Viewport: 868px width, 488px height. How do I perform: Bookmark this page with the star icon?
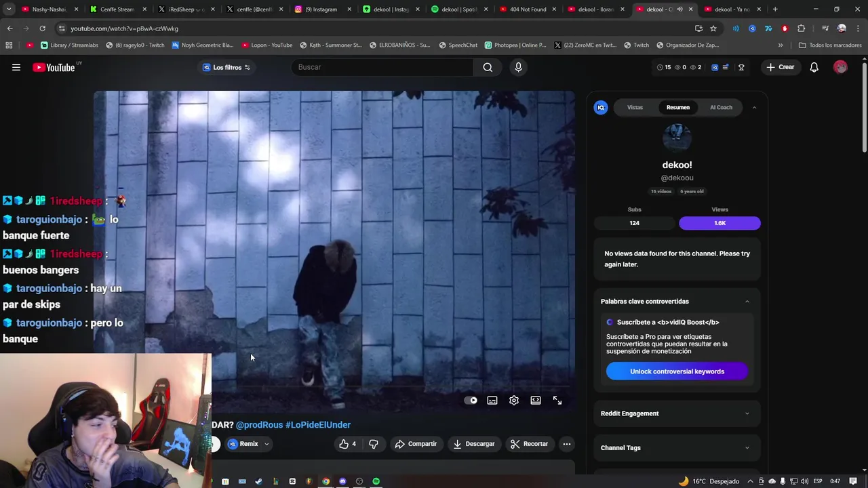point(713,28)
